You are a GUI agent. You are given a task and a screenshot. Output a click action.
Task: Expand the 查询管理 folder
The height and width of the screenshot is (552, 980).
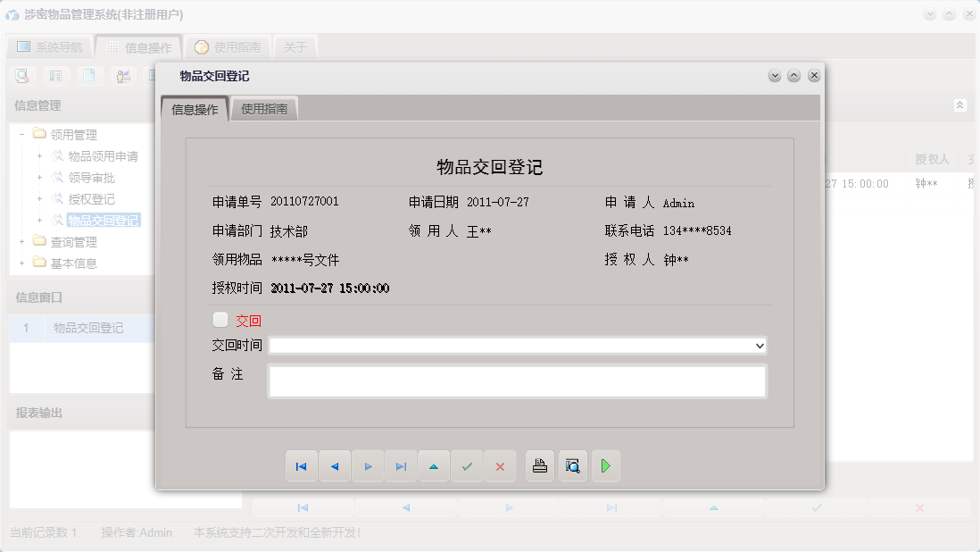20,241
